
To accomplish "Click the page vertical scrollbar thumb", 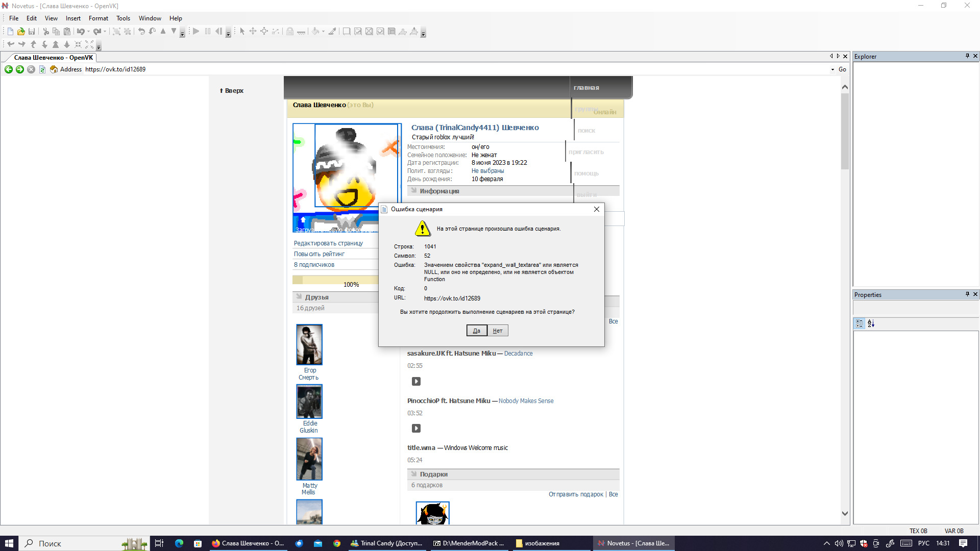I will 845,130.
